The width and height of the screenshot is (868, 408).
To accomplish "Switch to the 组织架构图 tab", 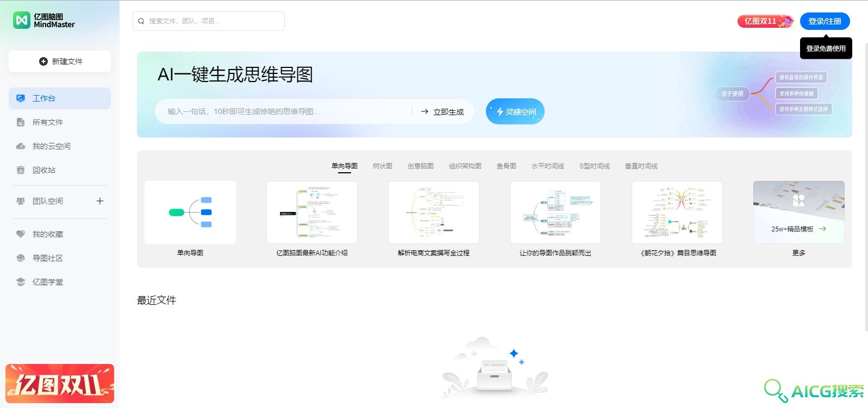I will (465, 166).
